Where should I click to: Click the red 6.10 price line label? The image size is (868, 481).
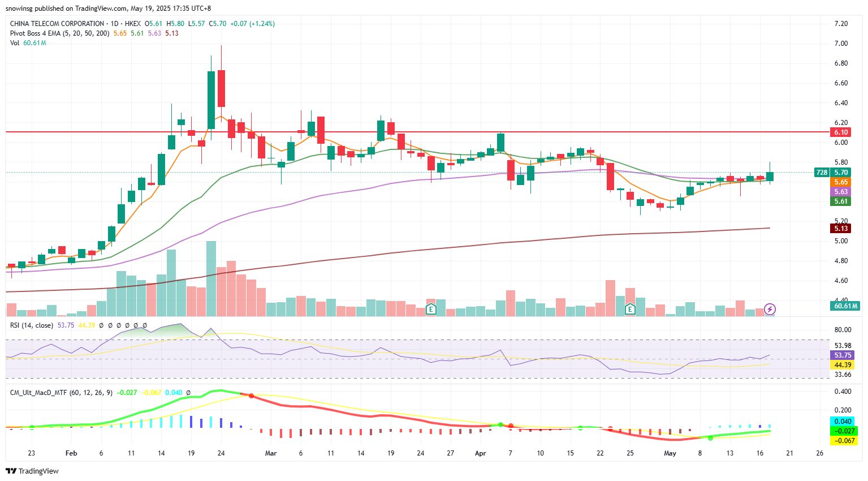(841, 132)
